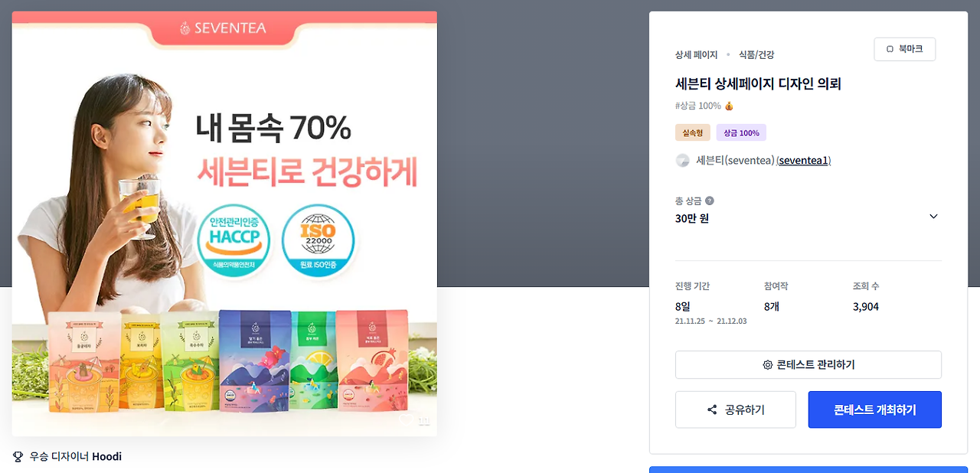
Task: Toggle the 북마크 bookmark button
Action: pos(904,49)
